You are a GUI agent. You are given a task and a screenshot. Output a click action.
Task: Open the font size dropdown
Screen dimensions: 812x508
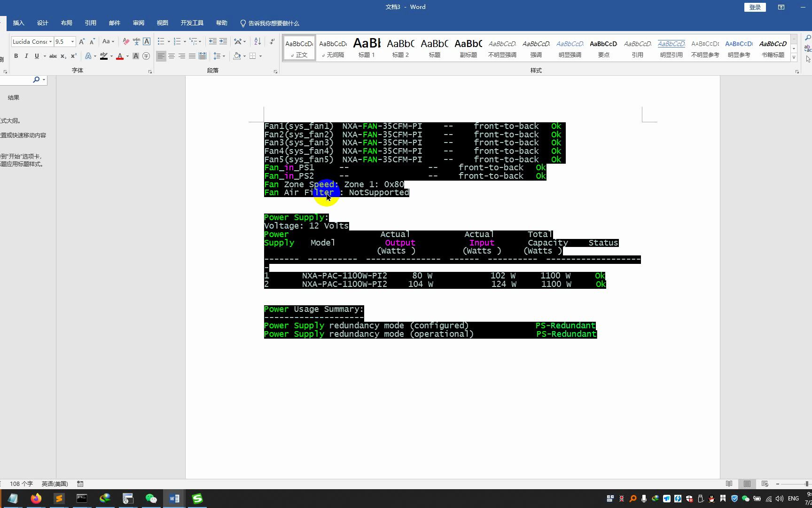click(72, 41)
